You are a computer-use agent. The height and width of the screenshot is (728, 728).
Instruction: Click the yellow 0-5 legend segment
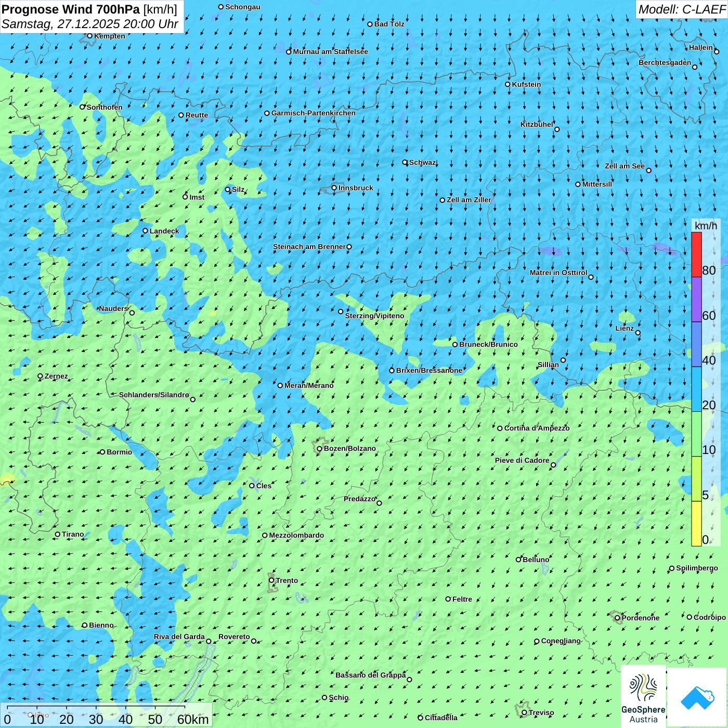click(696, 524)
